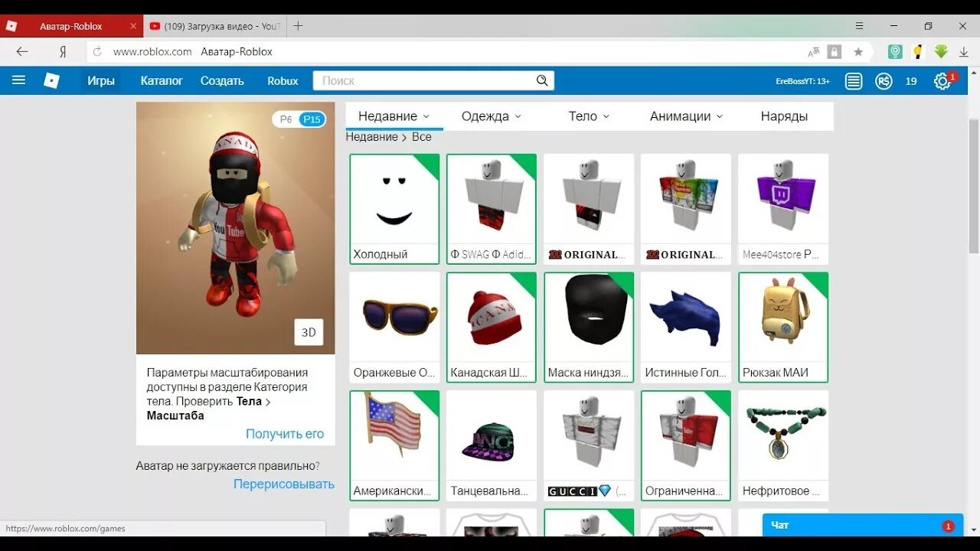Unequip the Холодный face item

coord(394,209)
